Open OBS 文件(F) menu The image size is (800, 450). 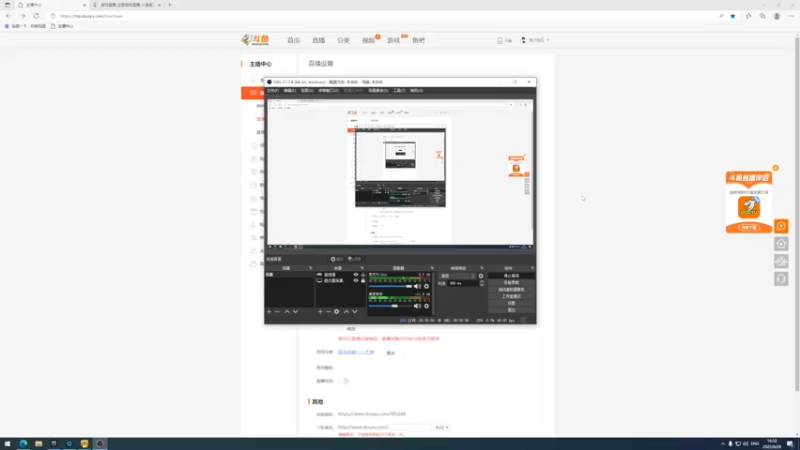pos(272,90)
